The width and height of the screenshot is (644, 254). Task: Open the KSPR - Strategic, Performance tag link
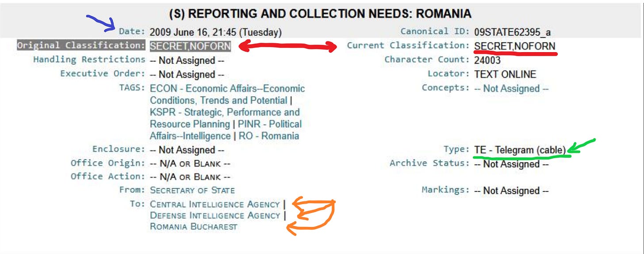pos(225,118)
